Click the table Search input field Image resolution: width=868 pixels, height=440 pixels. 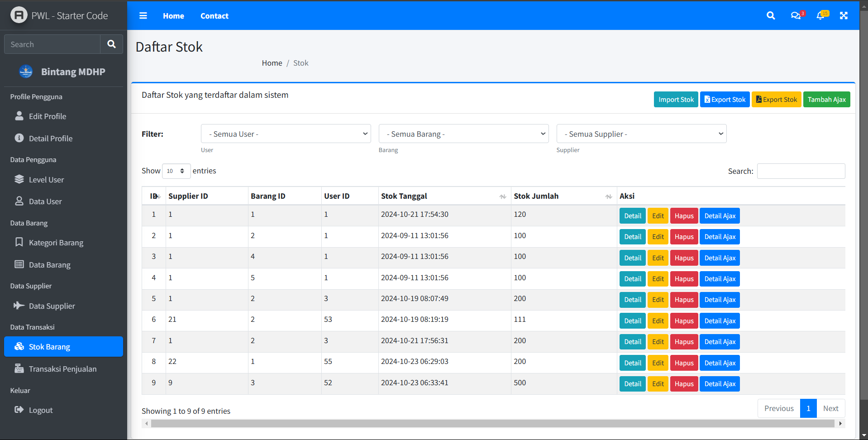tap(801, 171)
